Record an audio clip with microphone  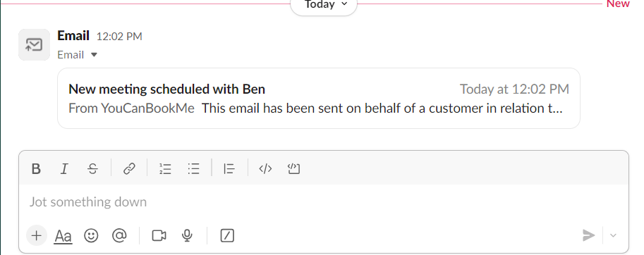[188, 235]
